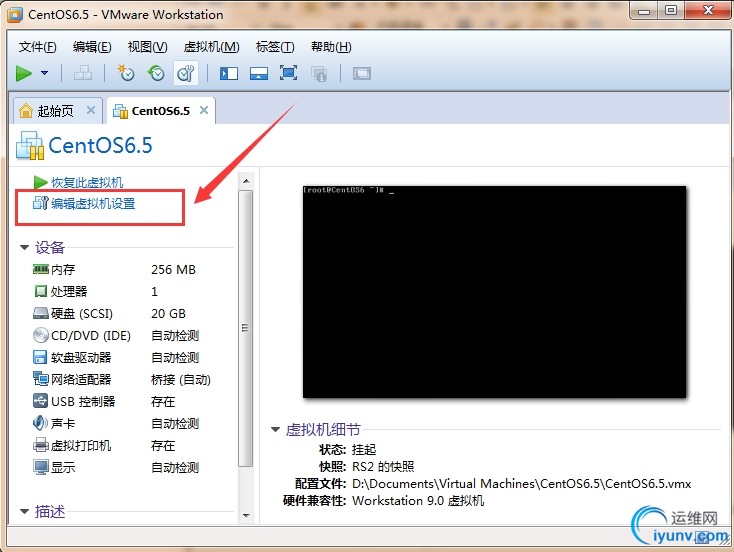
Task: Collapse the 设备 section
Action: coord(24,247)
